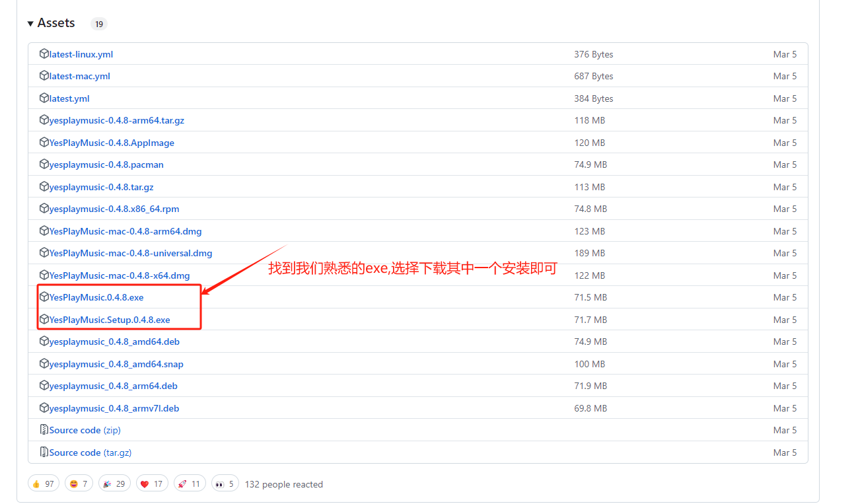
Task: Click the 123 MB size text
Action: point(590,231)
